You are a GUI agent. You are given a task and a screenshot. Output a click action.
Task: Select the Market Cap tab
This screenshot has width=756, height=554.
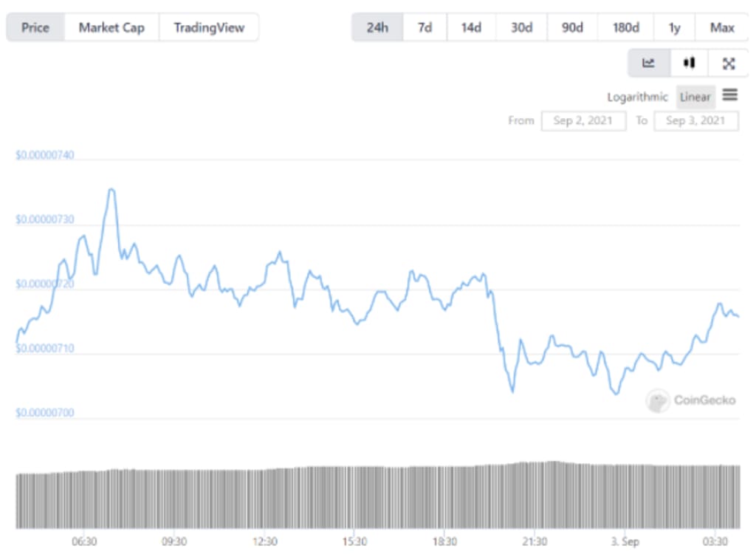click(x=111, y=27)
